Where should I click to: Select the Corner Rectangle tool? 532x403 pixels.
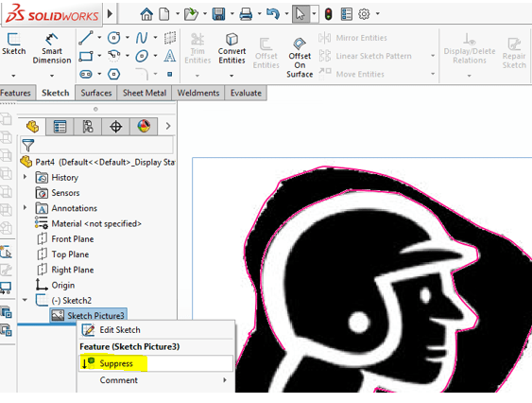coord(86,56)
